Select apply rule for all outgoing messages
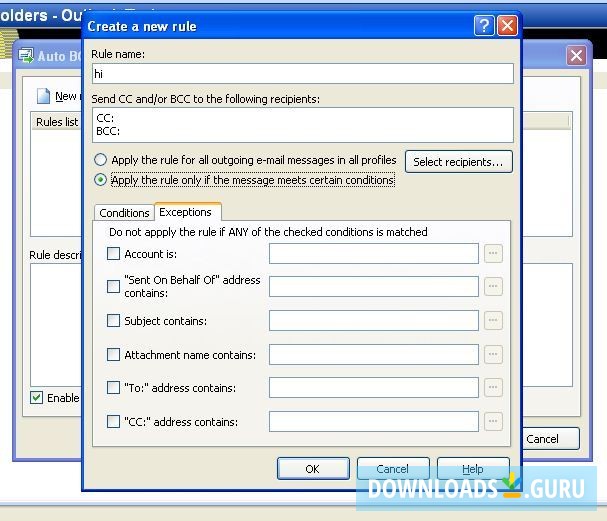Viewport: 607px width, 521px height. [x=100, y=160]
